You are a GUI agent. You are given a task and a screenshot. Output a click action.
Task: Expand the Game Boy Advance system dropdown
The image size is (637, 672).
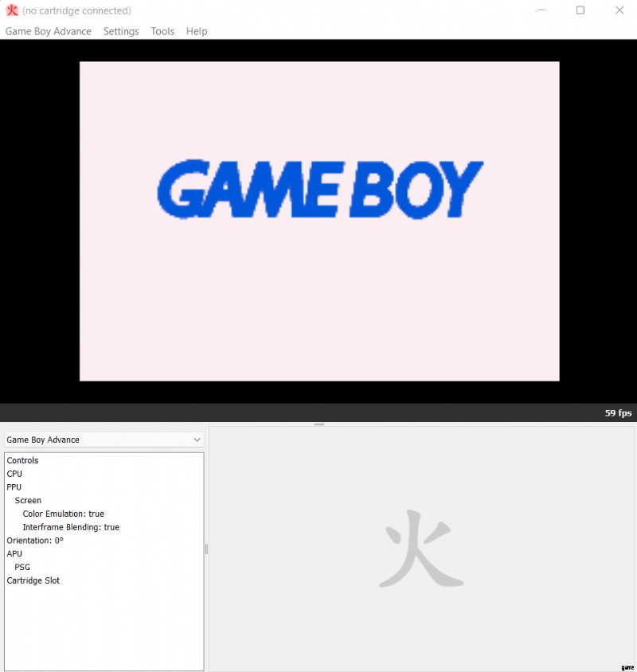[x=104, y=440]
